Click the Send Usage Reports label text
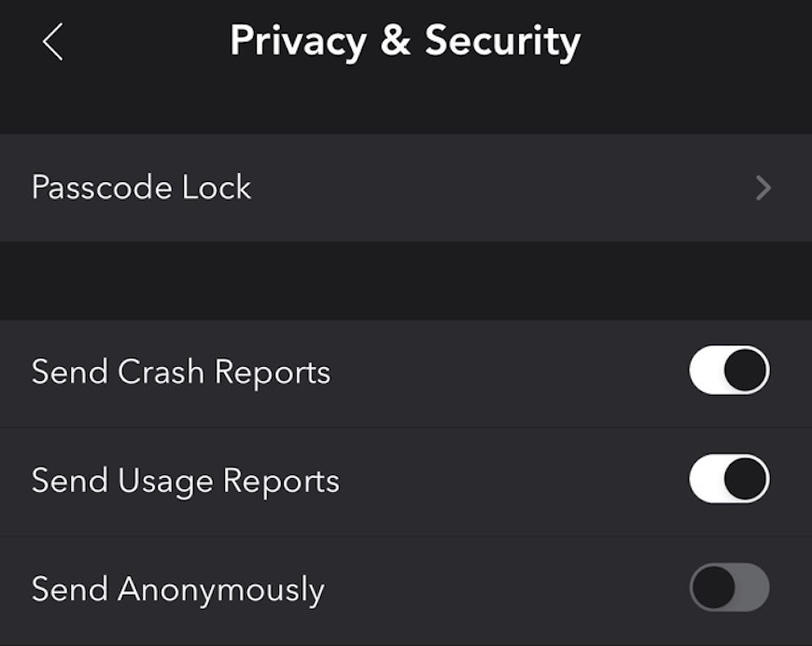812x646 pixels. 186,481
